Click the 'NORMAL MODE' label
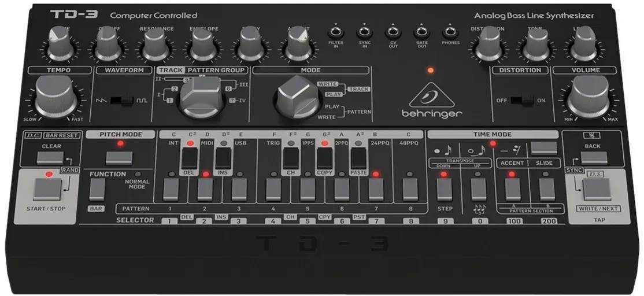644x296 pixels. coord(138,184)
